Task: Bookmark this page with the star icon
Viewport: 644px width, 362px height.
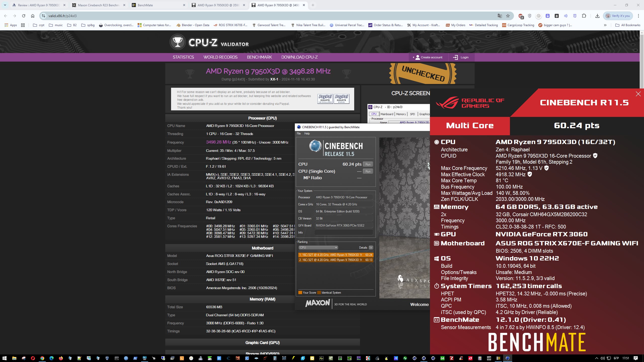Action: (508, 16)
